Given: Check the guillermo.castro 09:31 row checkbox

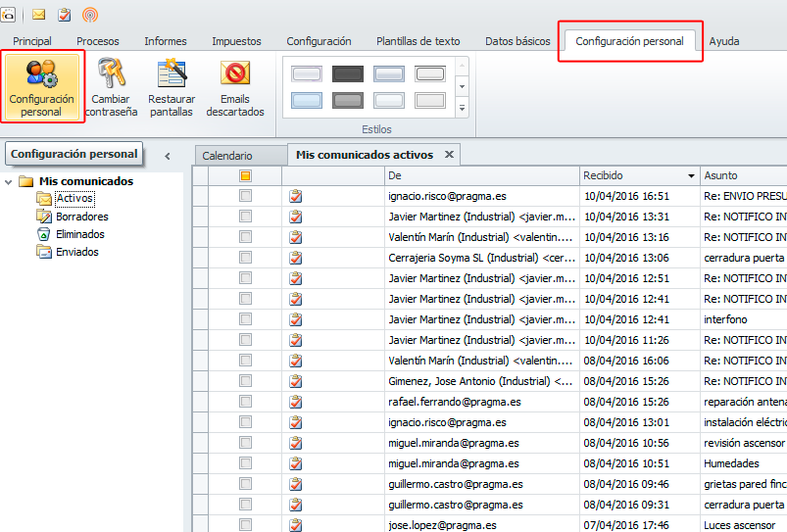Looking at the screenshot, I should (x=245, y=505).
